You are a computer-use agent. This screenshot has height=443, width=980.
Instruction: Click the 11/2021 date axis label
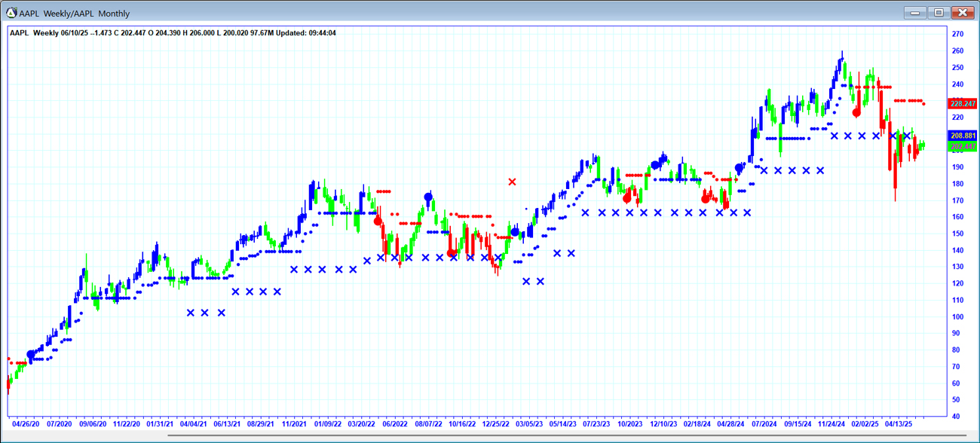point(294,424)
